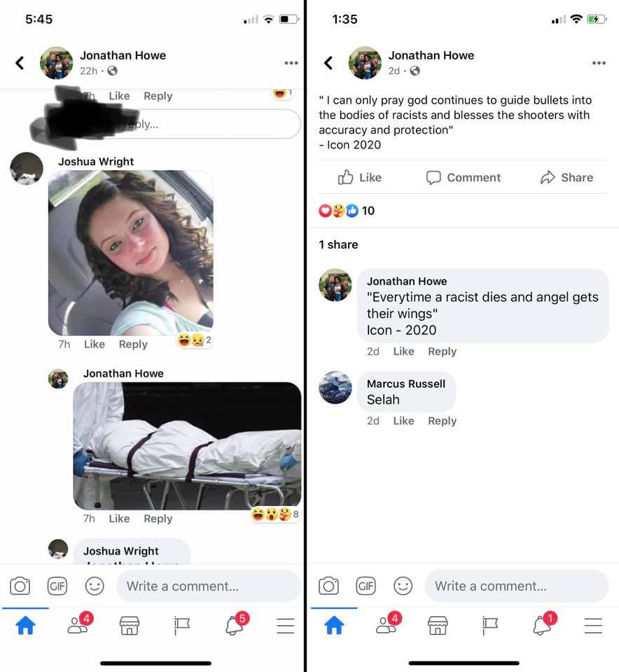Screen dimensions: 619x672
Task: Like the post with thumbs-up button
Action: click(359, 177)
